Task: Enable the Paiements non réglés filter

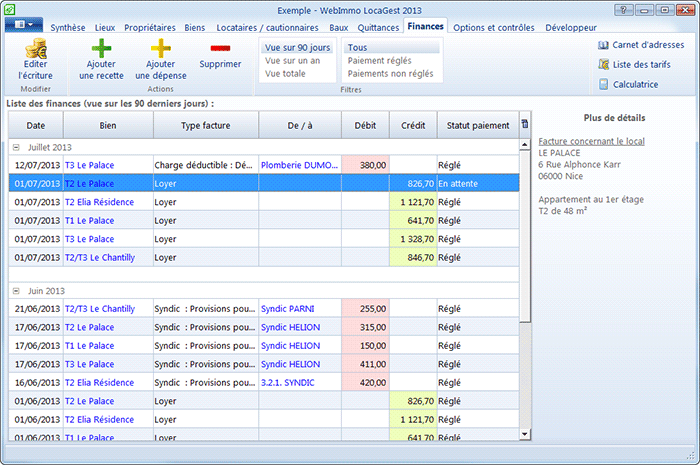Action: [390, 73]
